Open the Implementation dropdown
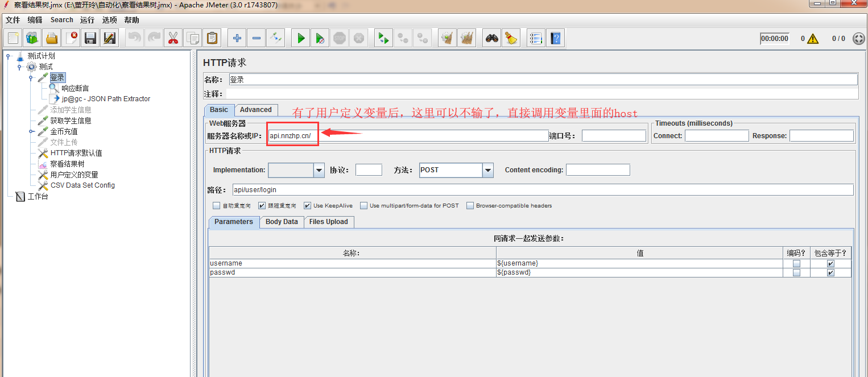Viewport: 868px width, 377px height. 319,170
